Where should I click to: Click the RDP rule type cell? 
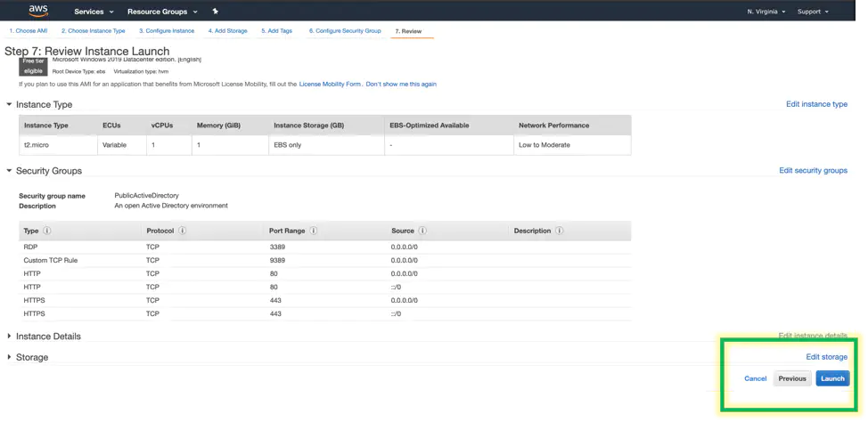coord(30,247)
